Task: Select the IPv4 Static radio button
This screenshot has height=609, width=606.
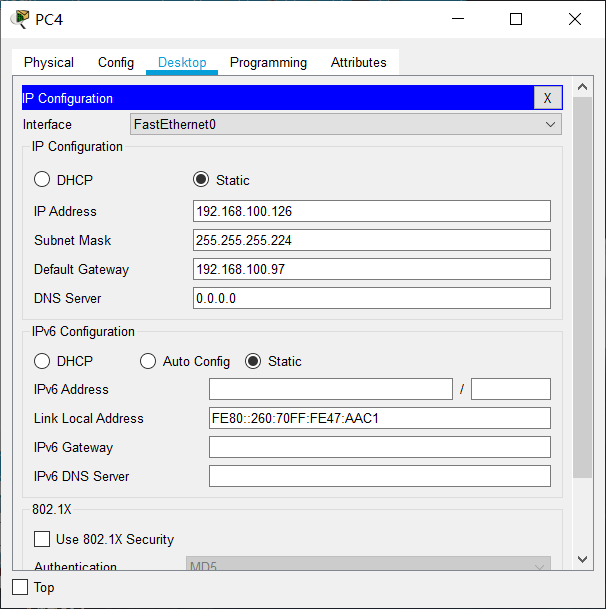Action: (201, 179)
